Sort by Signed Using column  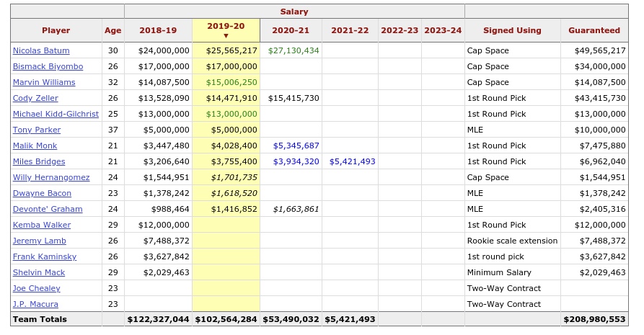tap(512, 30)
